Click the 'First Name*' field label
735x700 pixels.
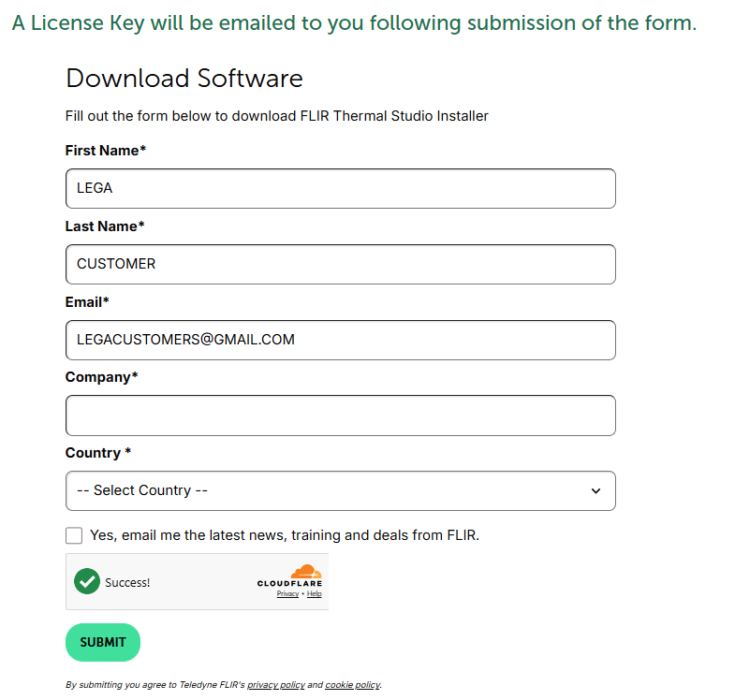click(x=106, y=150)
